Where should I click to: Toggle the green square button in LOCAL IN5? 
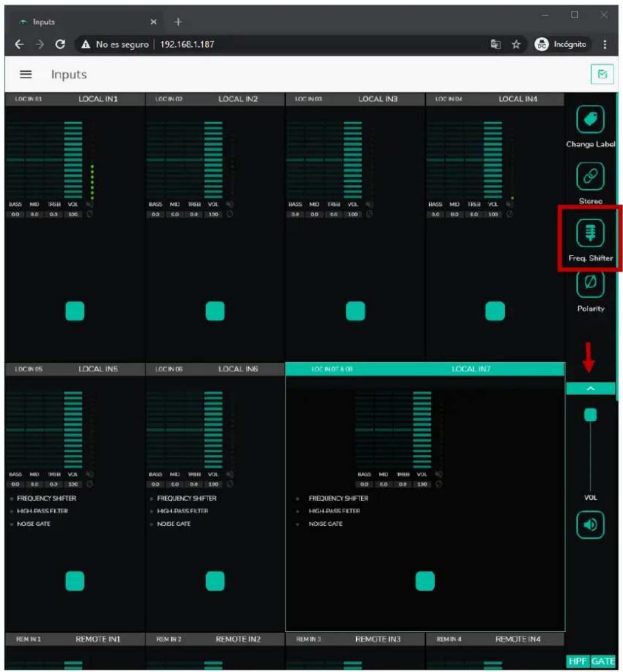(75, 581)
